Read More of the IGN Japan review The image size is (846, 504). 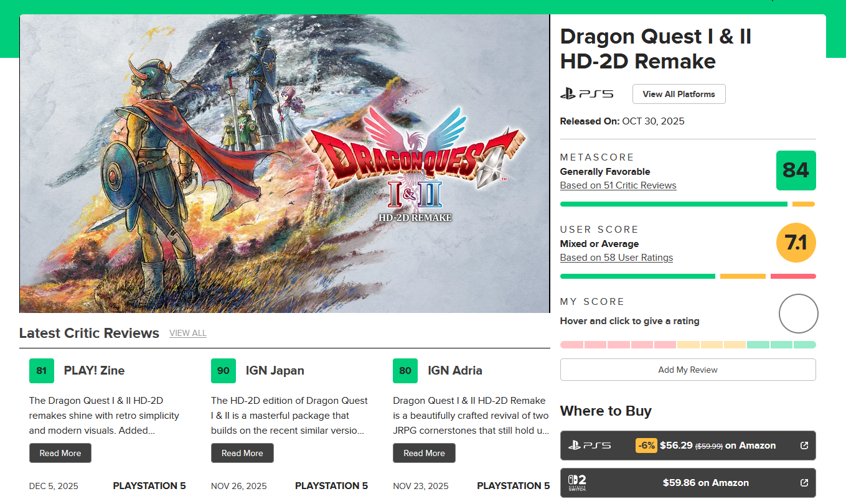242,453
